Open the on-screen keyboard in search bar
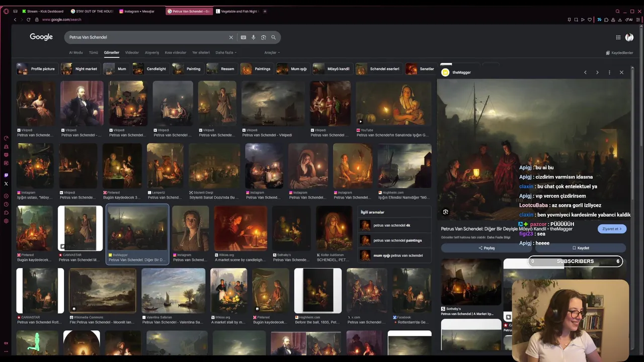 tap(243, 37)
